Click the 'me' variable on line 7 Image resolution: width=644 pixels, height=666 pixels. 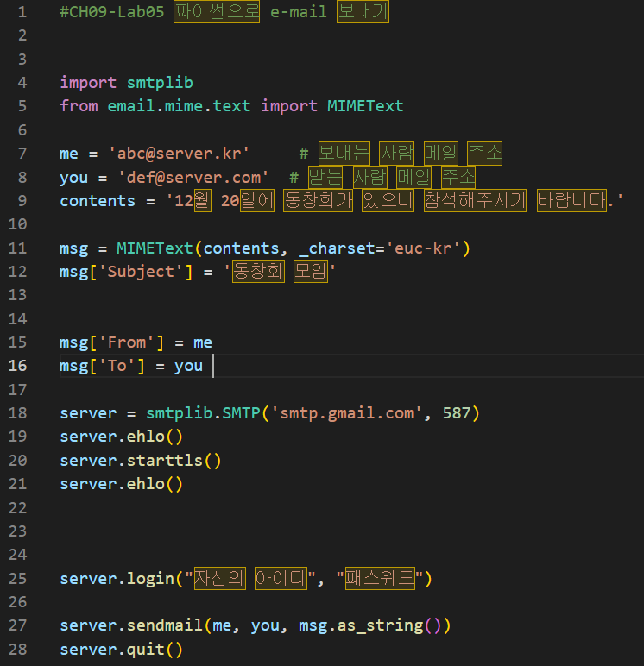click(x=69, y=154)
